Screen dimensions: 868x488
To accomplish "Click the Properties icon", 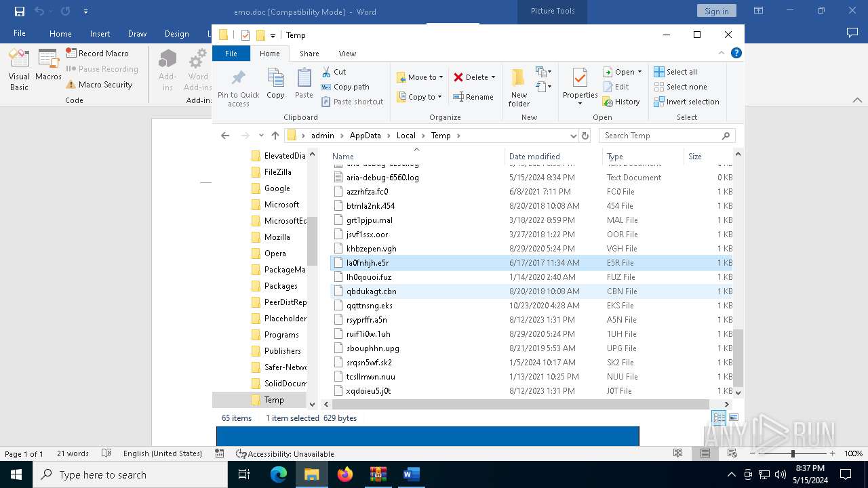I will [580, 77].
